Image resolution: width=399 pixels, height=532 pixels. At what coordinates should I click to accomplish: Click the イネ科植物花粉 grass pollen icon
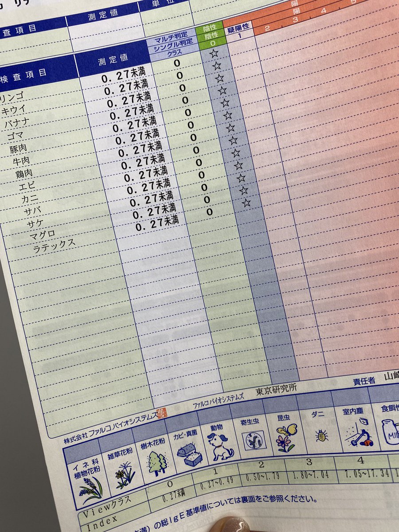(x=92, y=490)
